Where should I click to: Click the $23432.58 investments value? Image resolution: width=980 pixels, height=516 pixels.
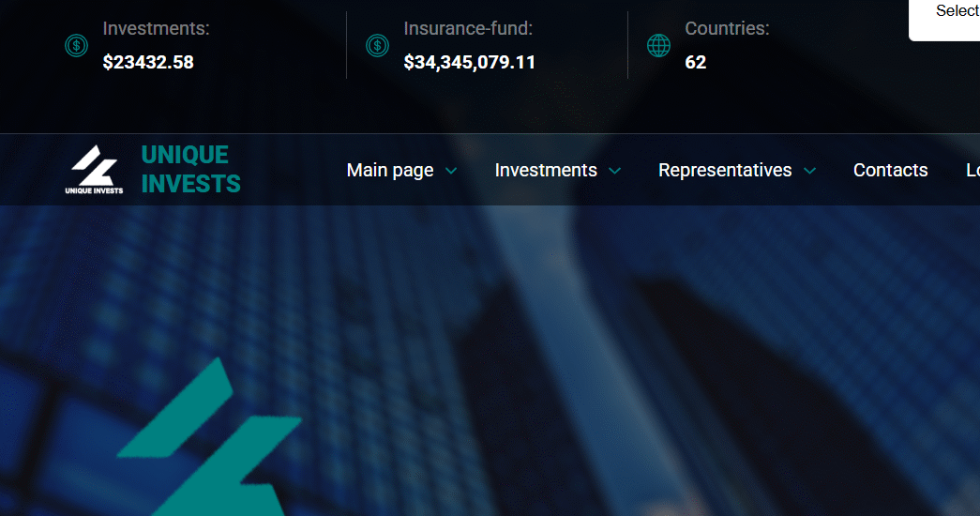click(x=148, y=62)
